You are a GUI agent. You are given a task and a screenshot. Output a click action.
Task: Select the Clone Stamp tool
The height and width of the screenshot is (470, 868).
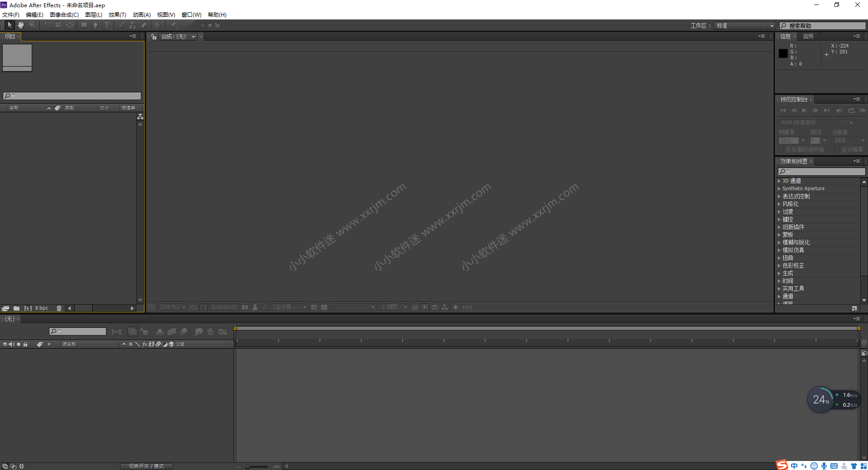click(x=132, y=25)
